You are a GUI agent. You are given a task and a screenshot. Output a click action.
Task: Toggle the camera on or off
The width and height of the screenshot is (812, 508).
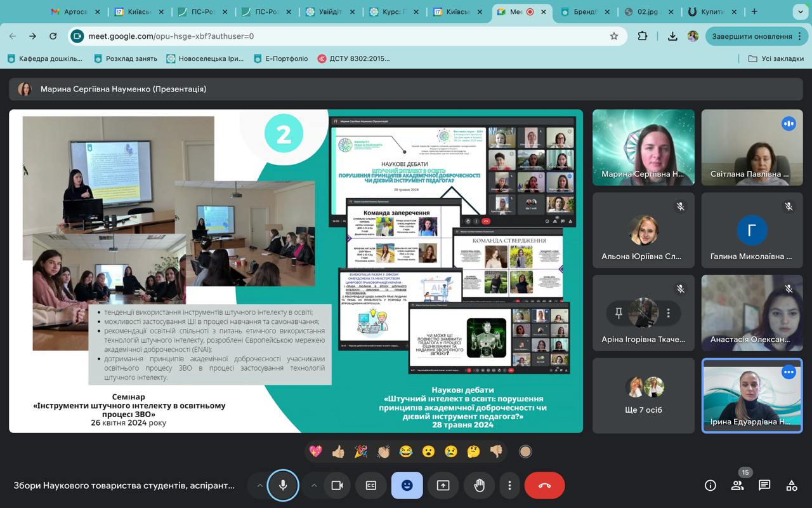click(x=337, y=485)
